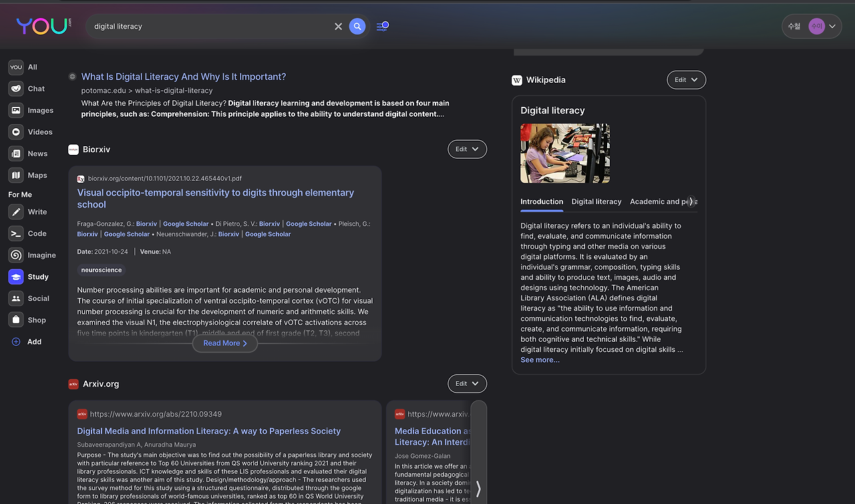Open the Write tool in the sidebar
Image resolution: width=855 pixels, height=504 pixels.
(28, 212)
